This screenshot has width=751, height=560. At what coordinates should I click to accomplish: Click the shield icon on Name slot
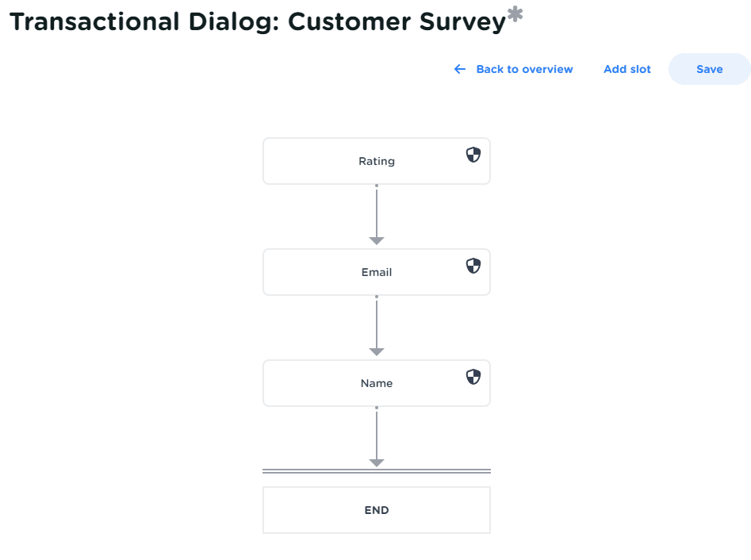tap(473, 377)
